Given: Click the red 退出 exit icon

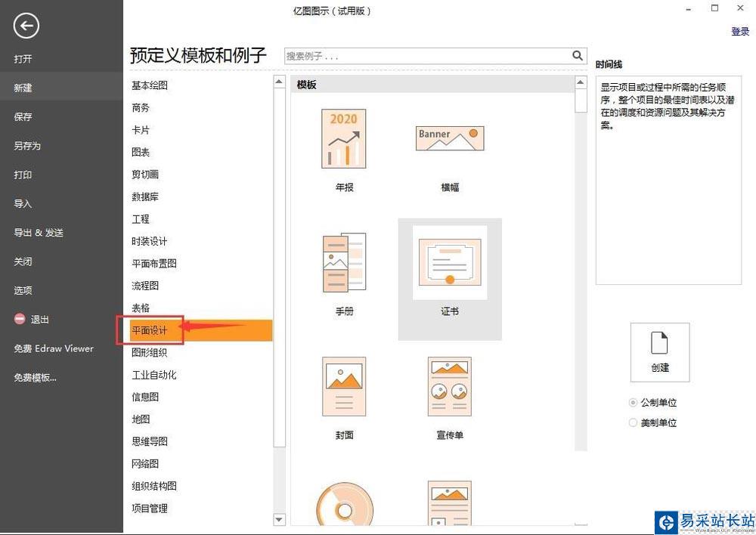Looking at the screenshot, I should click(x=20, y=319).
